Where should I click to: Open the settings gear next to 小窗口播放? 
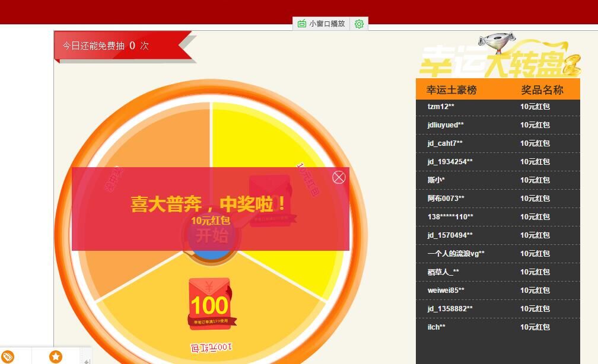point(359,24)
